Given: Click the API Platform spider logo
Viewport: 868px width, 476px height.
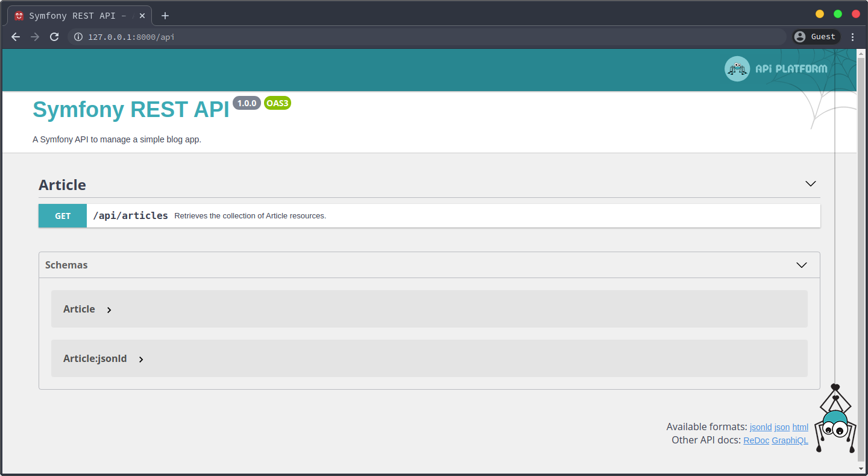Looking at the screenshot, I should coord(737,69).
